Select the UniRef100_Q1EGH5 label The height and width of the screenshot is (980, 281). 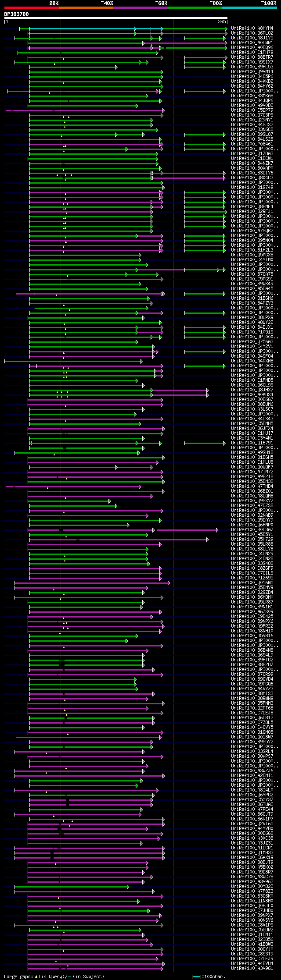252,457
